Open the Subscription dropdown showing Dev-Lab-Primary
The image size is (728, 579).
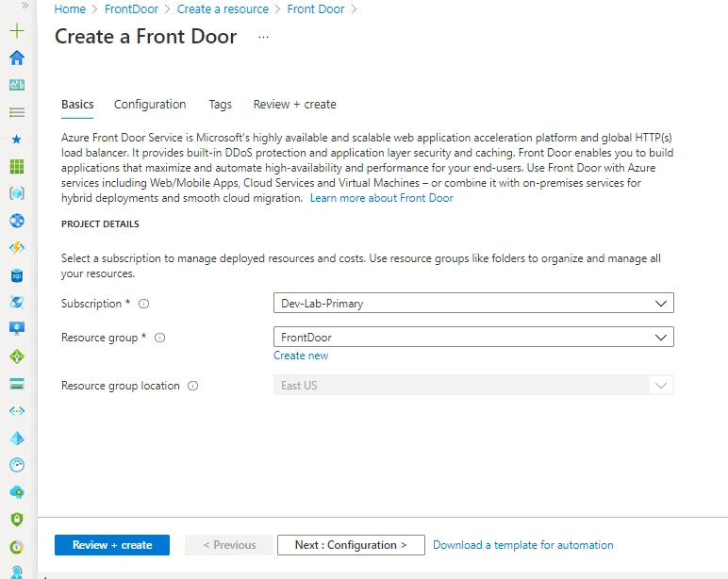[472, 304]
